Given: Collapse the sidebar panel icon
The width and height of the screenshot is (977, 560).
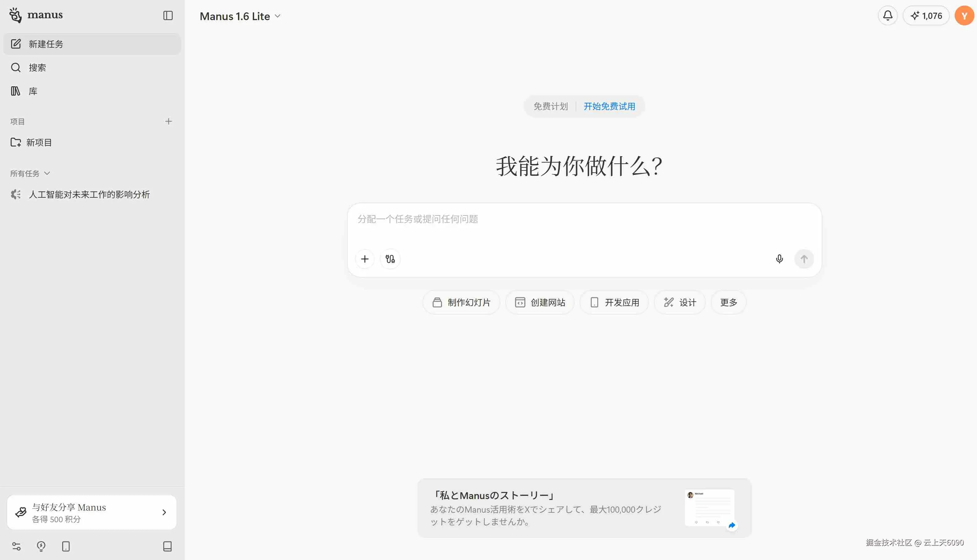Looking at the screenshot, I should pos(168,15).
